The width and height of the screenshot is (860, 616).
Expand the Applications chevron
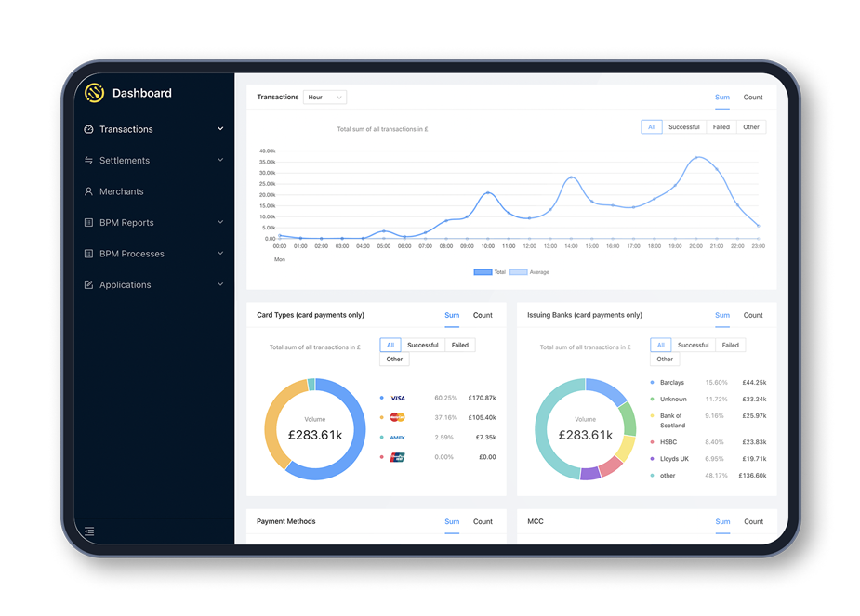click(x=220, y=284)
